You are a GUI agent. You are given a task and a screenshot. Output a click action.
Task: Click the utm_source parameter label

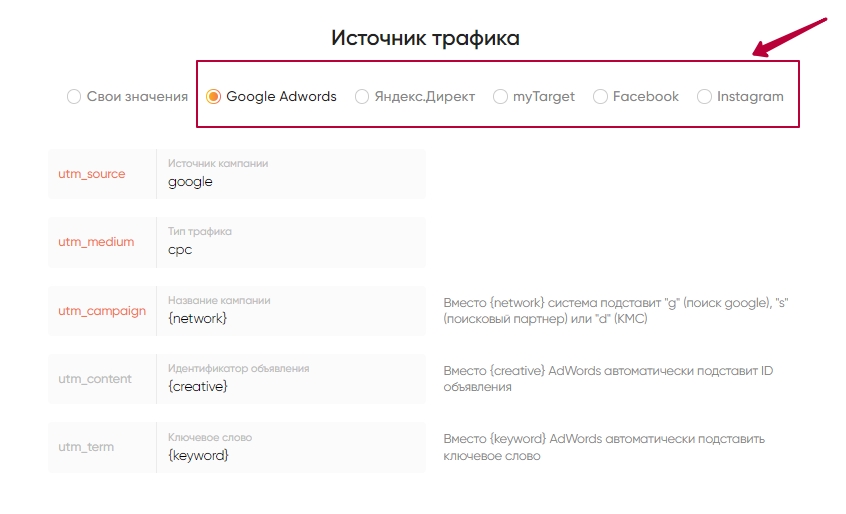pos(92,174)
